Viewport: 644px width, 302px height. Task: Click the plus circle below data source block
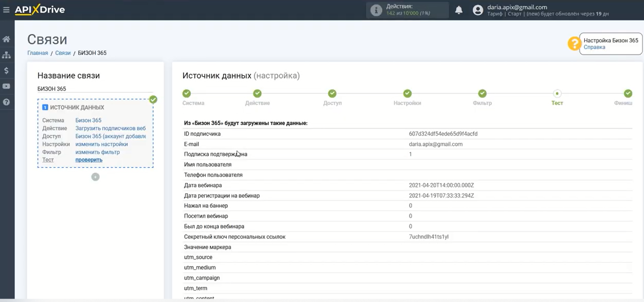coord(95,177)
